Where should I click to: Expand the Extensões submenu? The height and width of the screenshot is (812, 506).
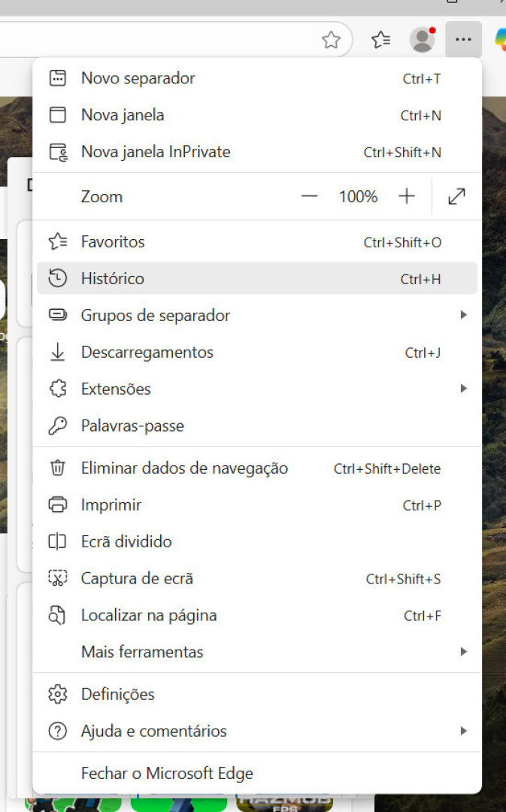(x=464, y=389)
